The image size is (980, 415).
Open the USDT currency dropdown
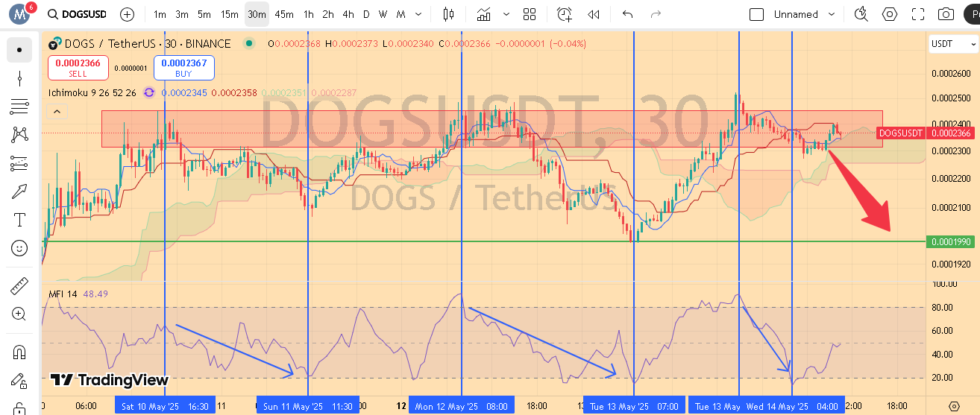(953, 44)
